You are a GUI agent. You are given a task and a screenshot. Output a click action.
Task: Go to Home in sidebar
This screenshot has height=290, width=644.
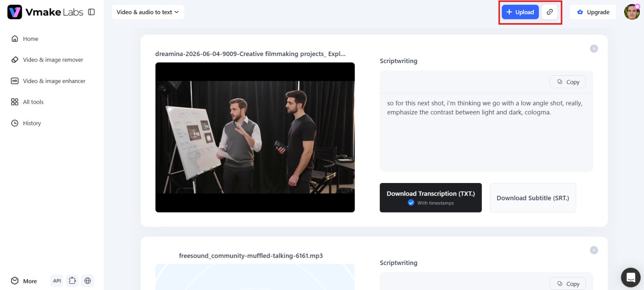[x=25, y=39]
